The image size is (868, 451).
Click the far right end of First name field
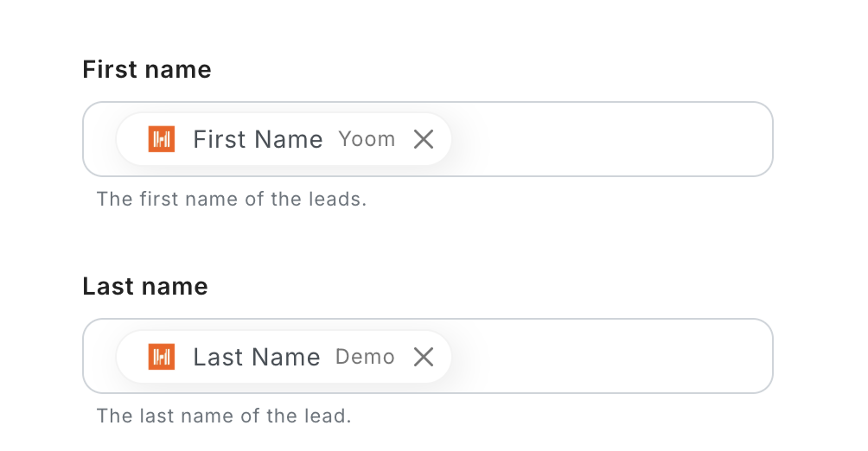click(x=752, y=139)
